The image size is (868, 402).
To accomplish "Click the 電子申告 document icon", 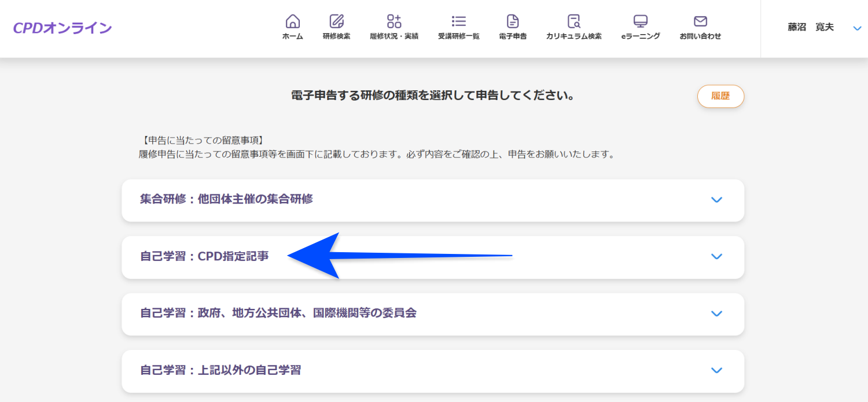I will coord(513,21).
